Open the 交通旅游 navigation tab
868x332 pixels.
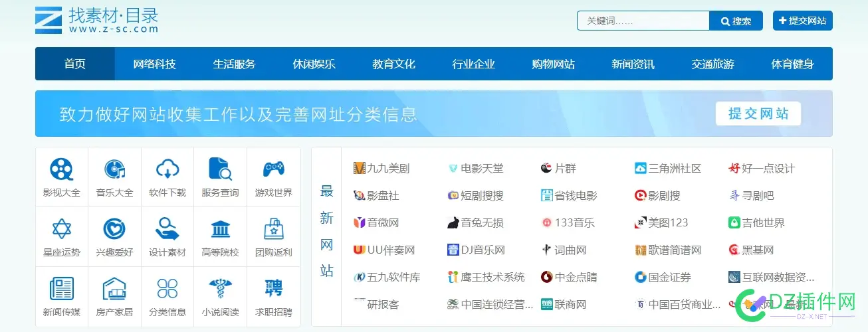coord(713,64)
